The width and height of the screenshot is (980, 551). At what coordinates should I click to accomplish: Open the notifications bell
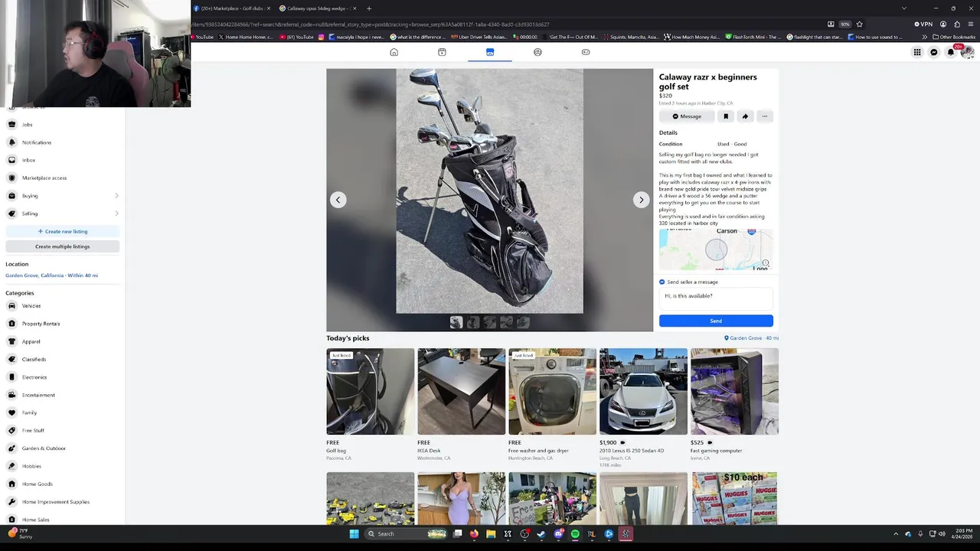coord(951,52)
